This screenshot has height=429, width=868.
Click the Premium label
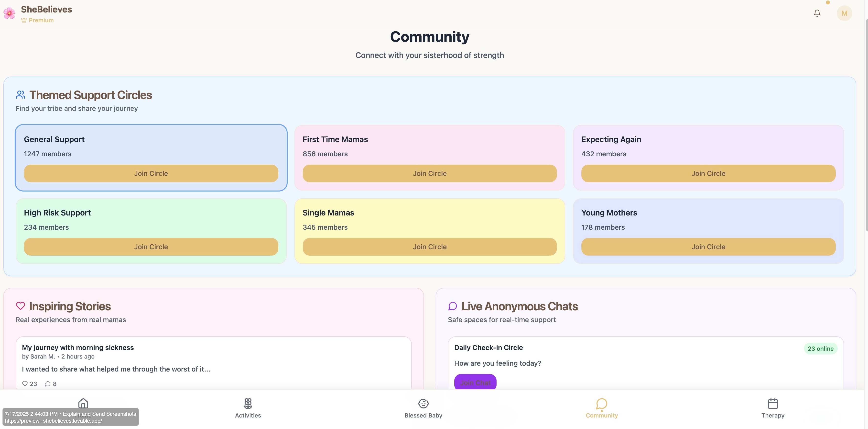[41, 20]
